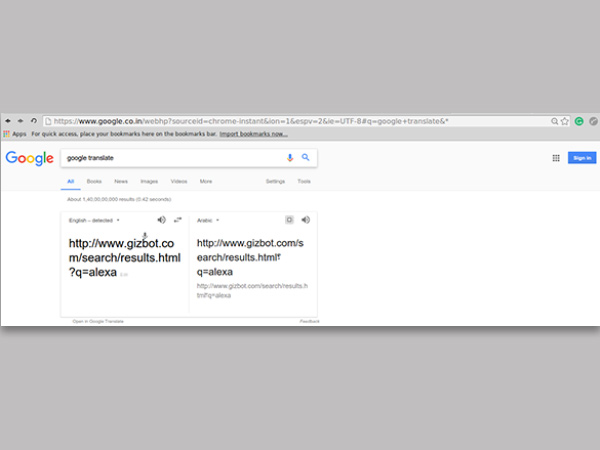The width and height of the screenshot is (600, 450).
Task: Listen to the English source text
Action: 161,220
